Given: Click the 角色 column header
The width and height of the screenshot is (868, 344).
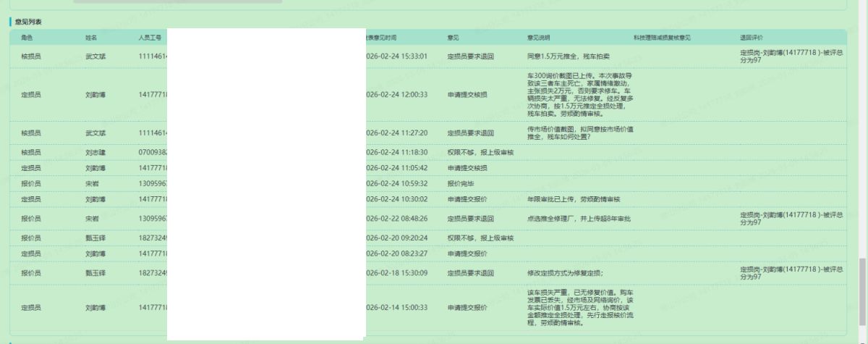Looking at the screenshot, I should 27,37.
